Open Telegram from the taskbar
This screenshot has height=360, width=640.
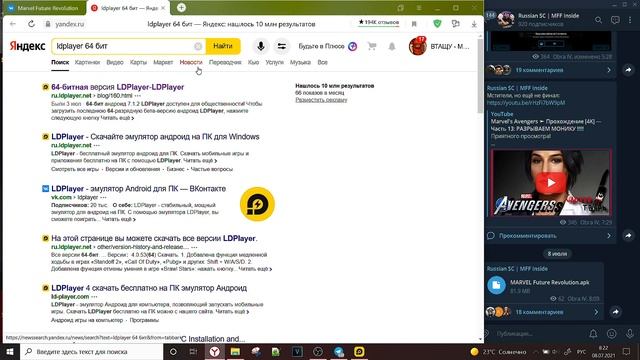(339, 351)
